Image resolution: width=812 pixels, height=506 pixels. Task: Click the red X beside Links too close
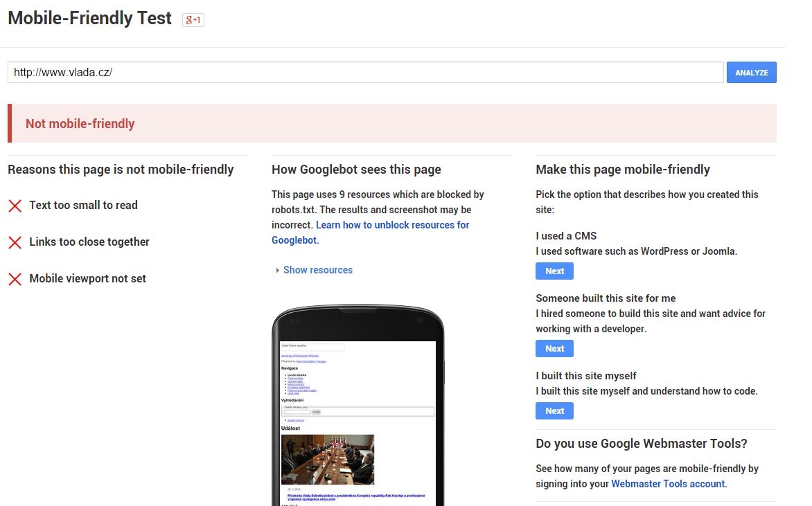coord(15,242)
